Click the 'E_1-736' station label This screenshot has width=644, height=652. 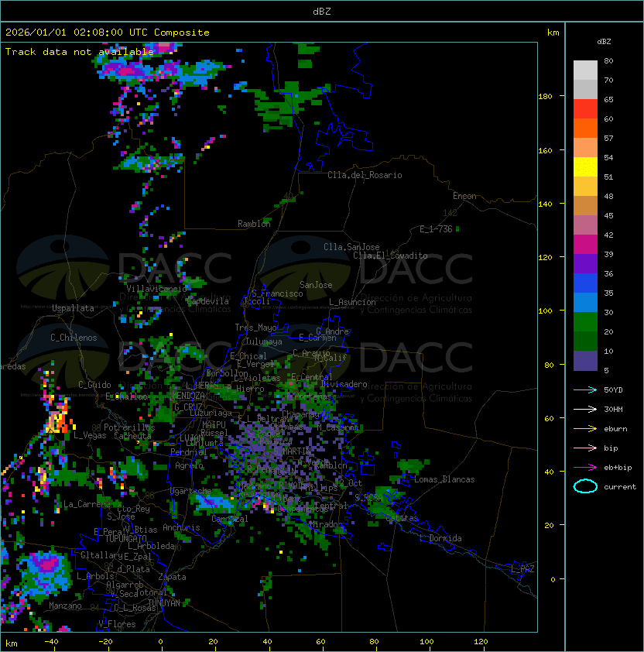[436, 229]
